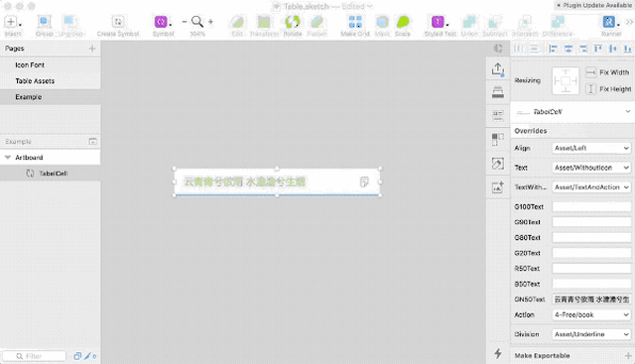Zoom in with the plus button
The height and width of the screenshot is (364, 635).
point(210,22)
